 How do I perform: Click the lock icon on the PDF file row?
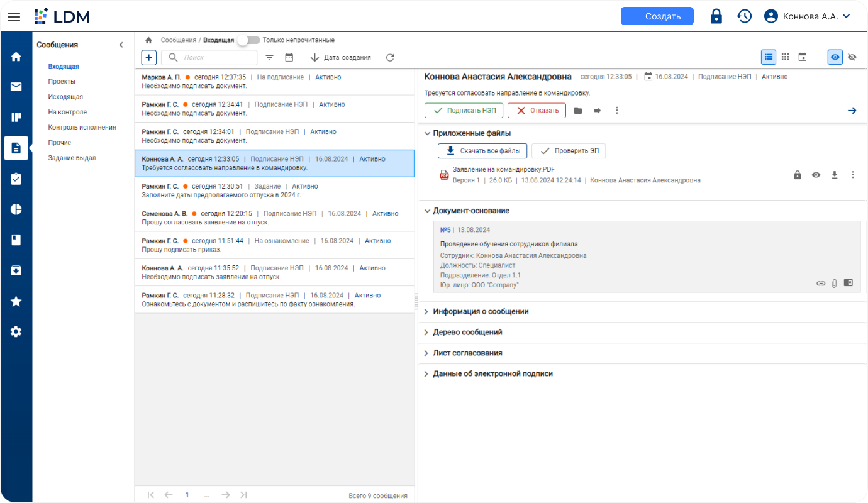pos(798,175)
